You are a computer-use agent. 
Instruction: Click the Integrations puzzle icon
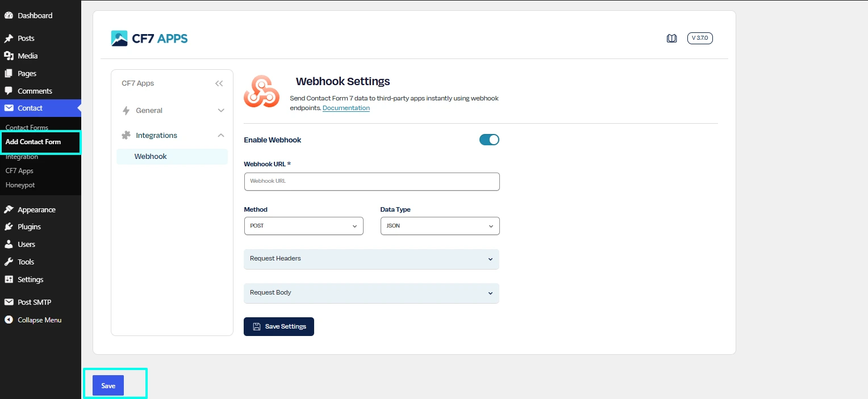point(126,136)
